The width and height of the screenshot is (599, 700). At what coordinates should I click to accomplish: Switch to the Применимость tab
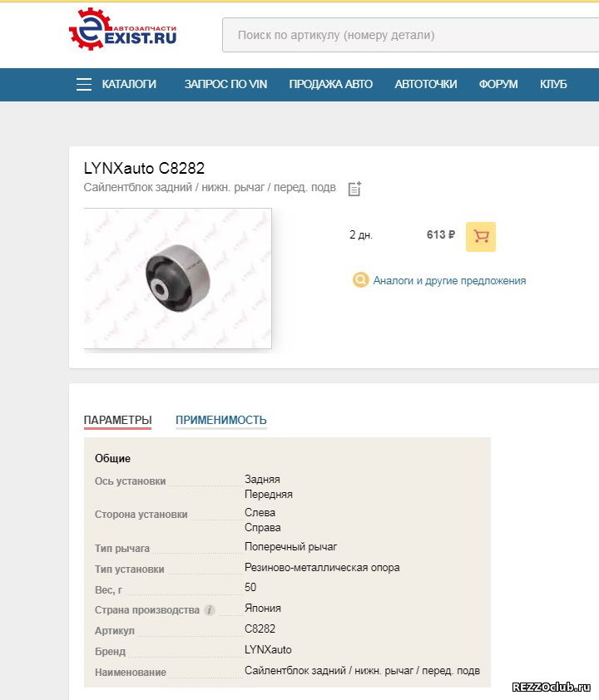click(x=221, y=420)
